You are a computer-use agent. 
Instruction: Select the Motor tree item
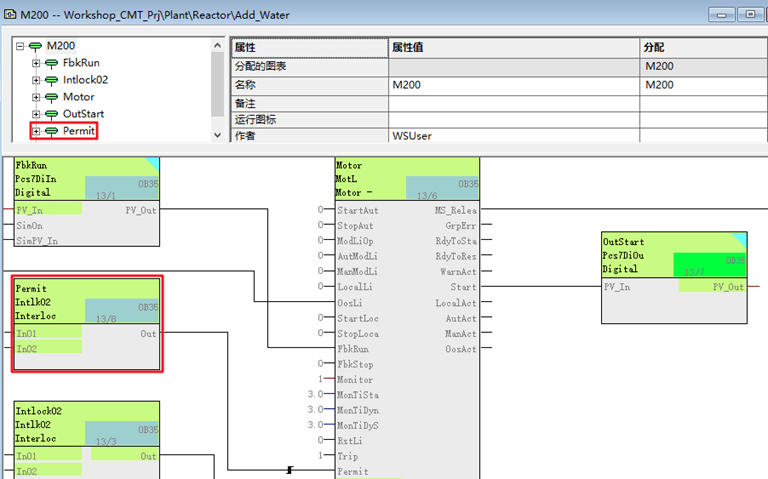click(x=78, y=97)
